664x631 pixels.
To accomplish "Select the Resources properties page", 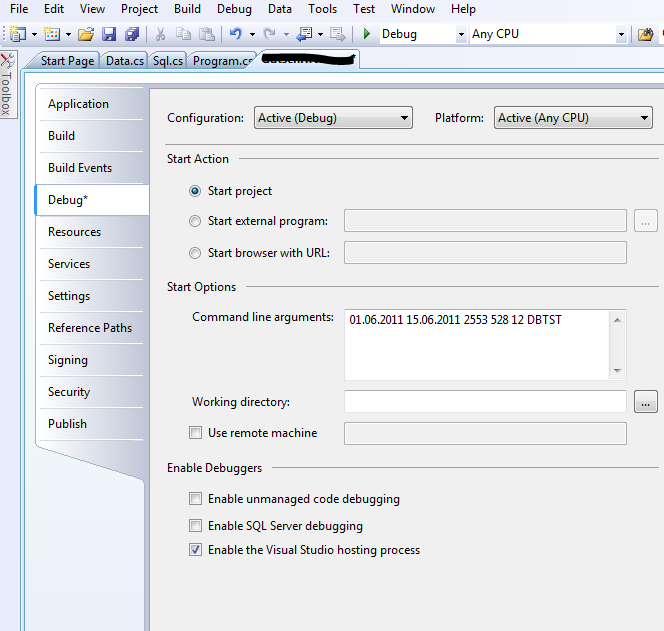I will pos(91,232).
